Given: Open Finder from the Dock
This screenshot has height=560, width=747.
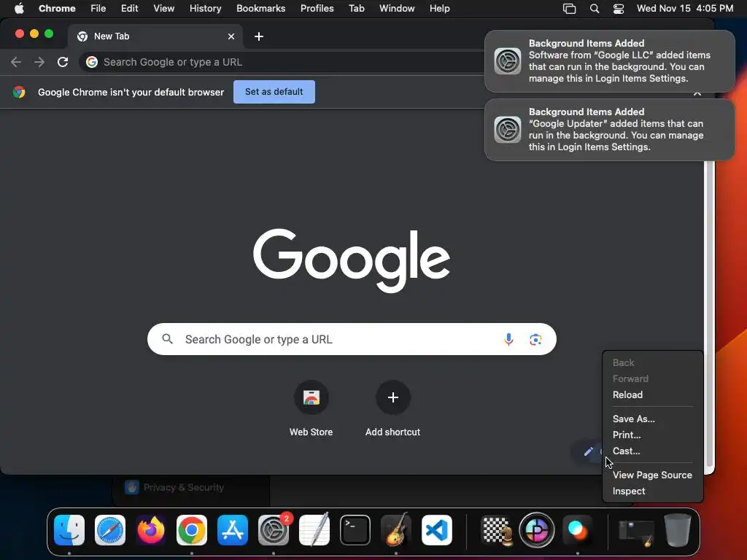Looking at the screenshot, I should tap(69, 529).
